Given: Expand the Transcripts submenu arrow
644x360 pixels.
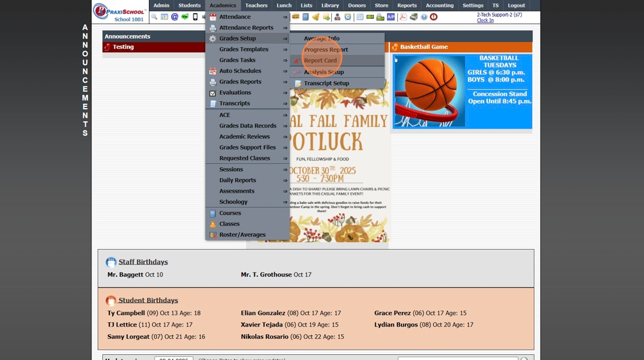Looking at the screenshot, I should 285,104.
